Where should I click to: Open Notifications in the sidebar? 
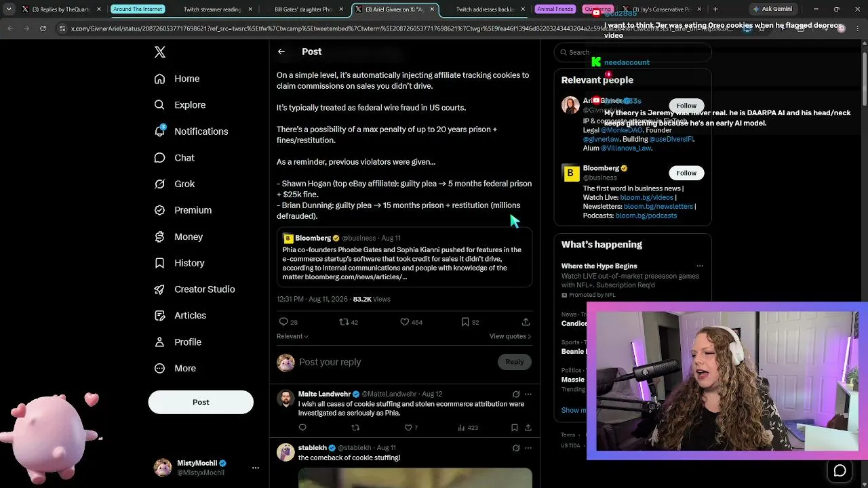tap(191, 131)
